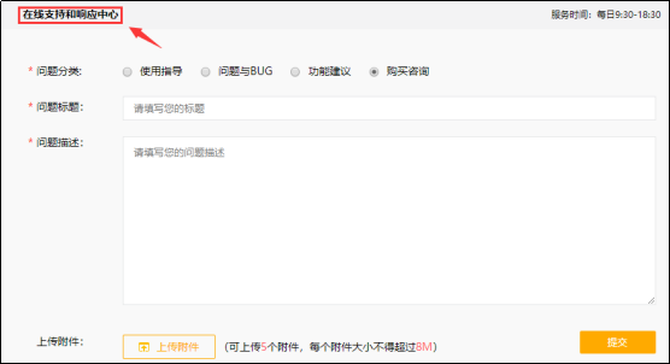
Task: Select the 使用指导 radio button
Action: coord(127,72)
